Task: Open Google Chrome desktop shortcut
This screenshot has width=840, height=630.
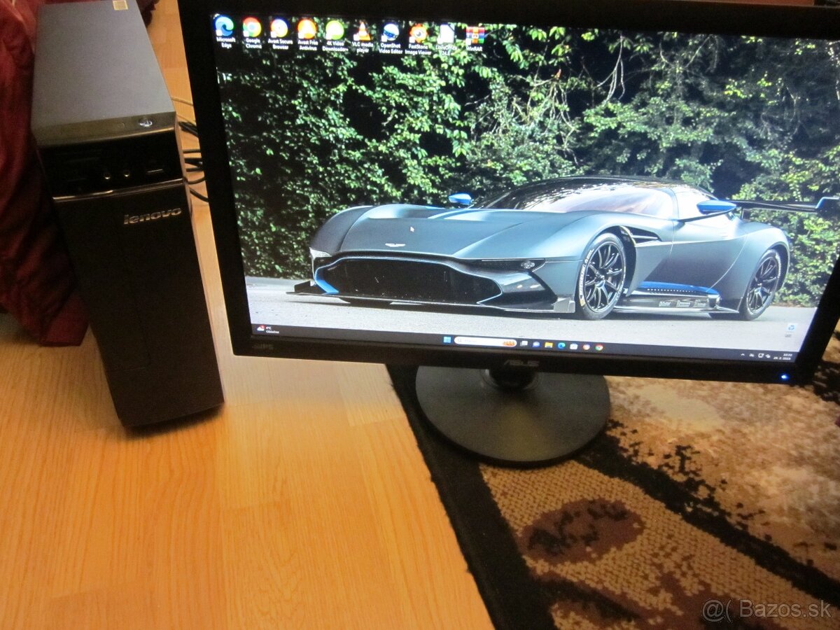Action: pyautogui.click(x=252, y=32)
